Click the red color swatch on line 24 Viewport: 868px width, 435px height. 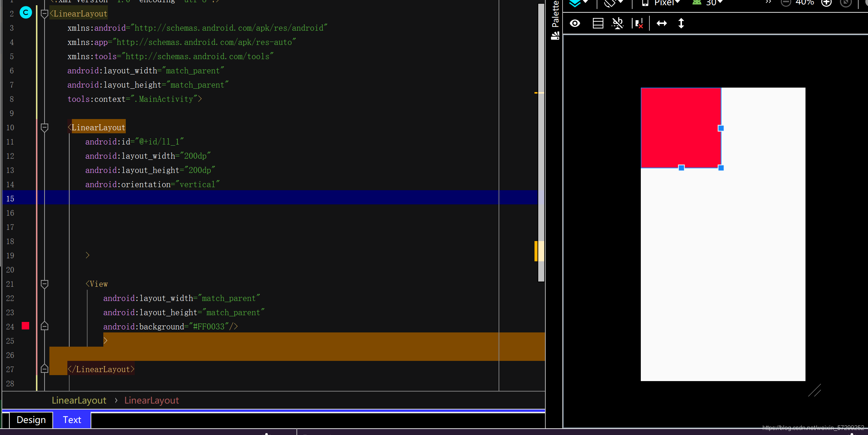25,326
